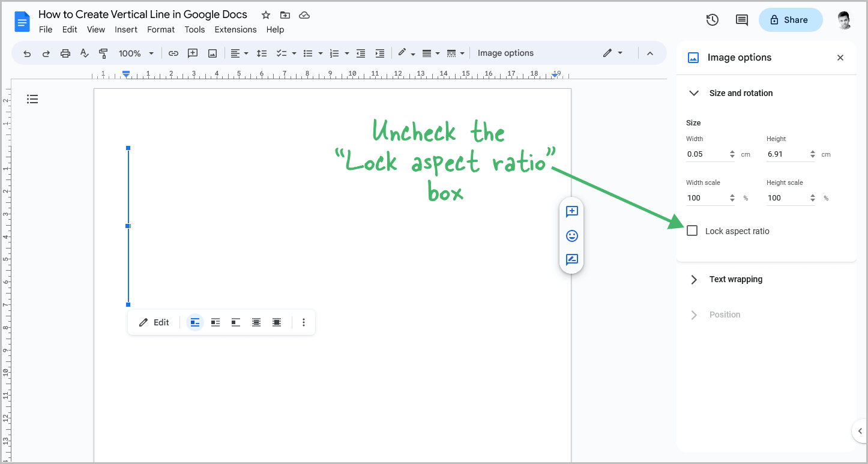868x464 pixels.
Task: Open the zoom level dropdown
Action: point(136,53)
